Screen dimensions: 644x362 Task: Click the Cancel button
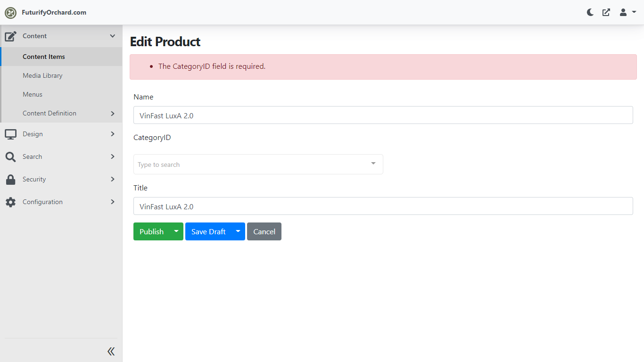(264, 231)
